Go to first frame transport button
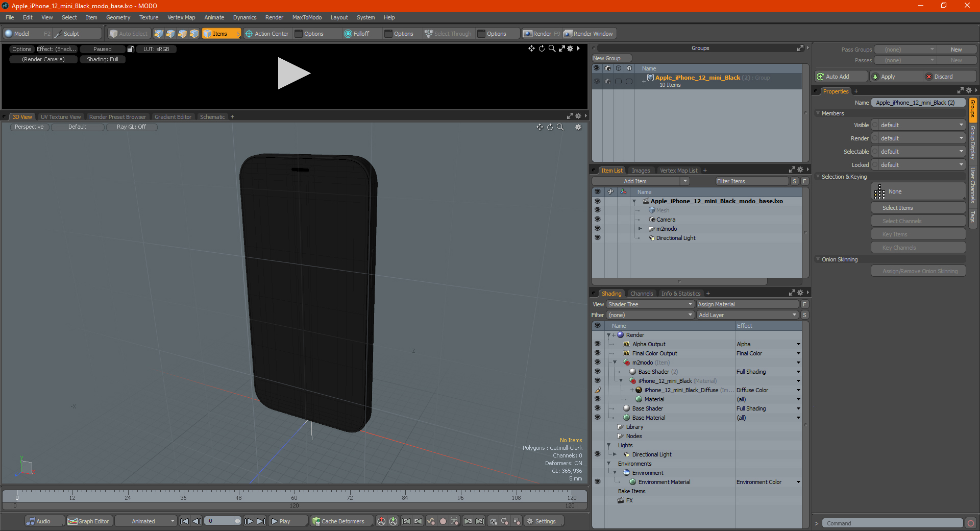The width and height of the screenshot is (980, 531). (x=185, y=521)
